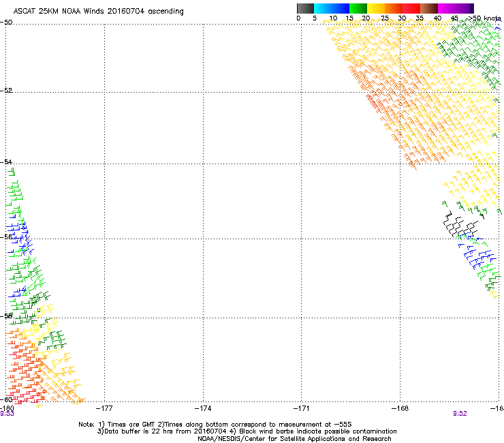The image size is (504, 443).
Task: Click the "NOAA/NESDIS/Center for Satellite Applications and Research" credit
Action: tap(294, 439)
